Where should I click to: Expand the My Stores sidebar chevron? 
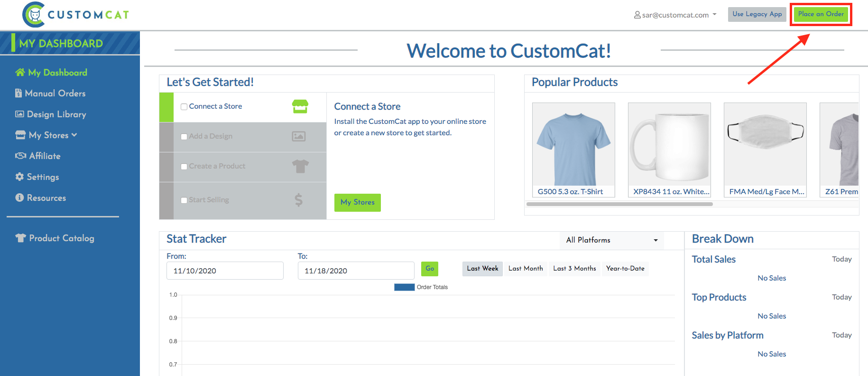point(74,135)
